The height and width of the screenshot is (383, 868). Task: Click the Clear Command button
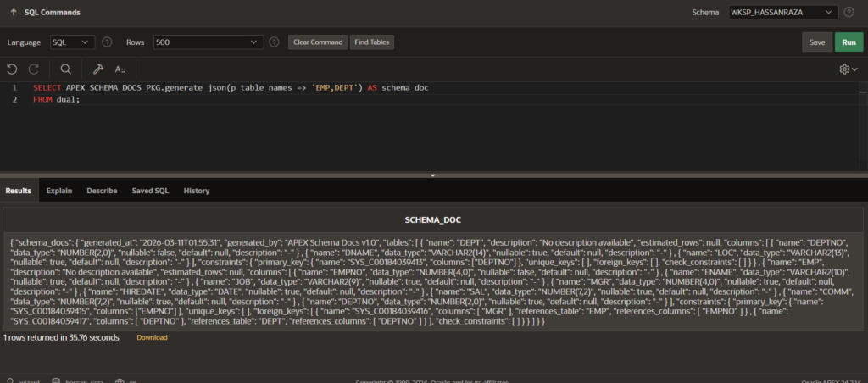317,42
